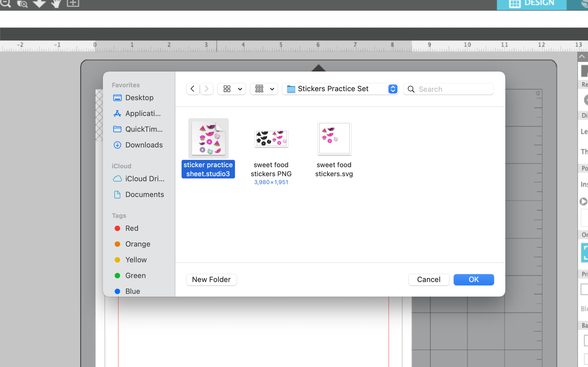This screenshot has height=367, width=588.
Task: Select the Red tag
Action: tap(132, 228)
